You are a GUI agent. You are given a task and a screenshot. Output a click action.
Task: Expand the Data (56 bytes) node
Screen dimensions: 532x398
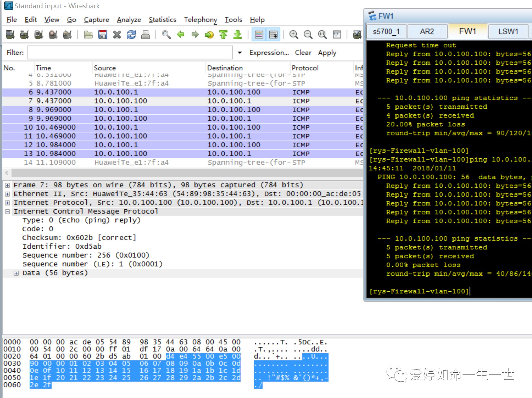point(16,273)
